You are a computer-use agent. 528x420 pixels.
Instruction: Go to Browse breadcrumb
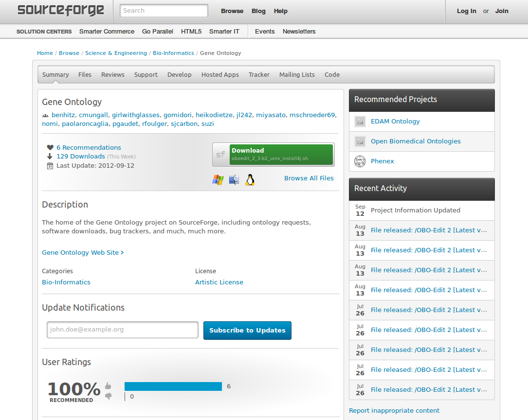click(x=69, y=53)
